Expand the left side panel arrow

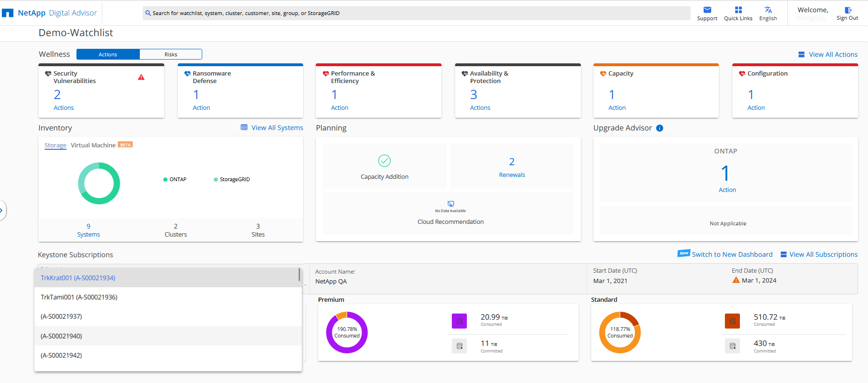(2, 210)
